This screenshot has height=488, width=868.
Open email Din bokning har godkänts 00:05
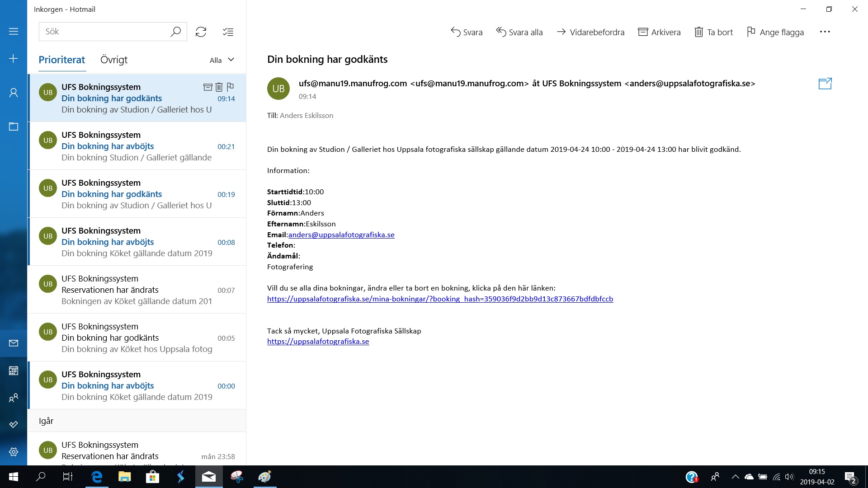pos(137,338)
